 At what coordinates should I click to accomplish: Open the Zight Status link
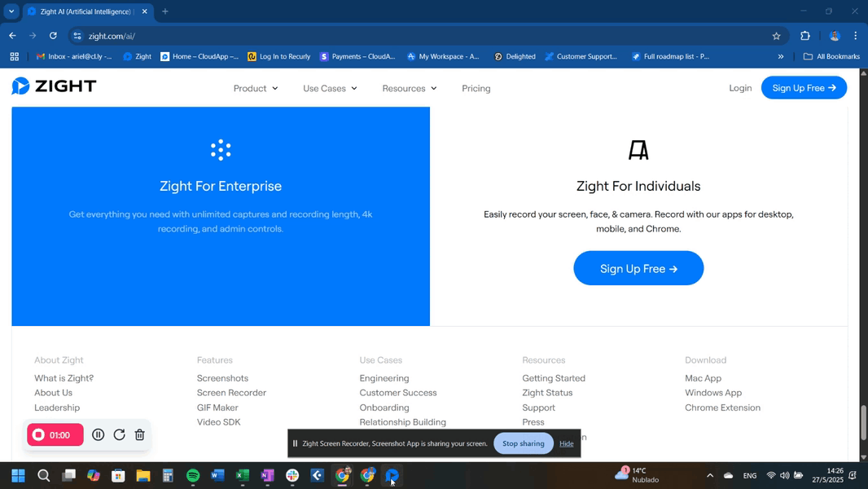click(x=547, y=393)
